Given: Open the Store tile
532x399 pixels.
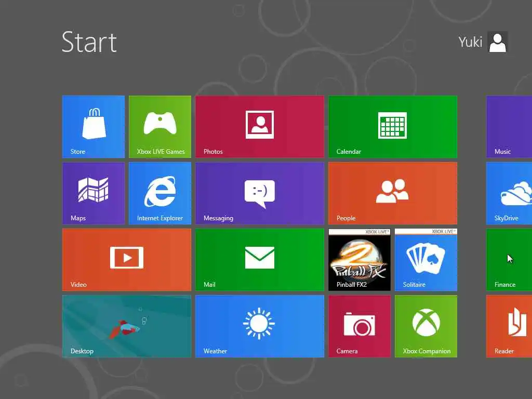Looking at the screenshot, I should (94, 127).
